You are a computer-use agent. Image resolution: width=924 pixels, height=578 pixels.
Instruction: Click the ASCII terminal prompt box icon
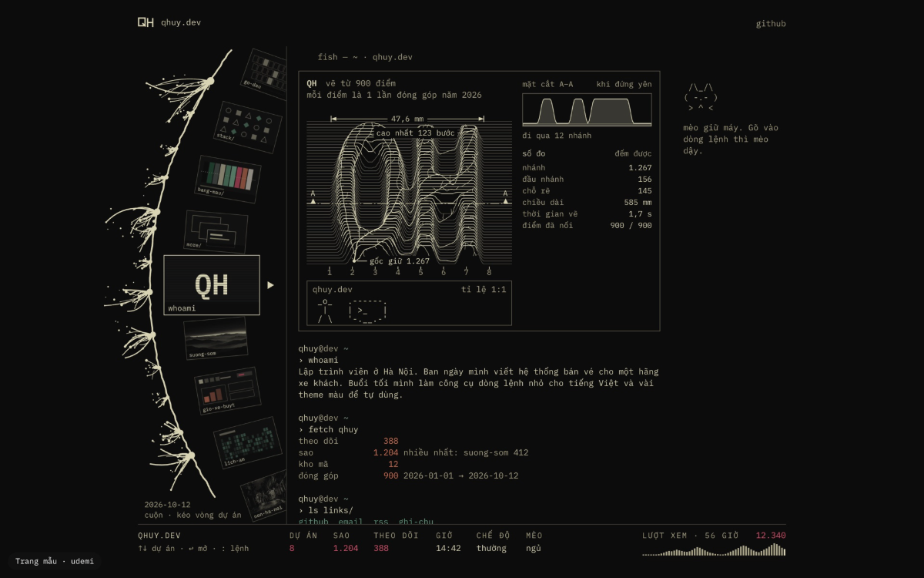tap(367, 311)
